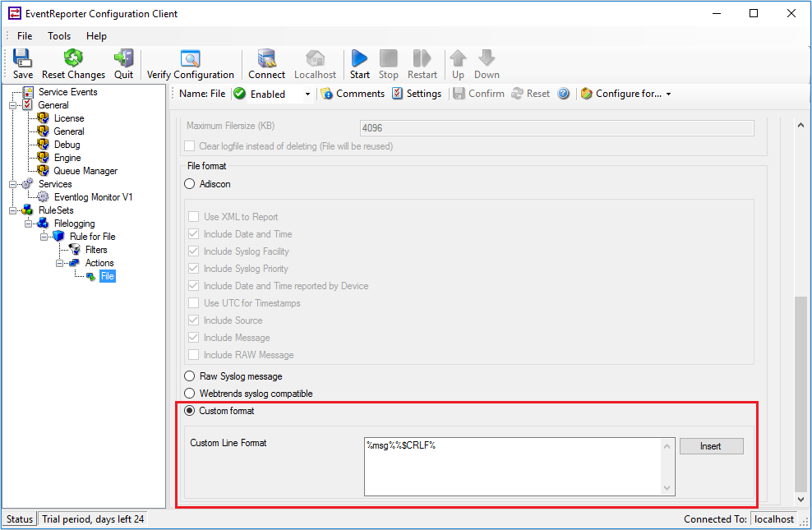812x530 pixels.
Task: Select the Queue Manager tree item
Action: 85,171
